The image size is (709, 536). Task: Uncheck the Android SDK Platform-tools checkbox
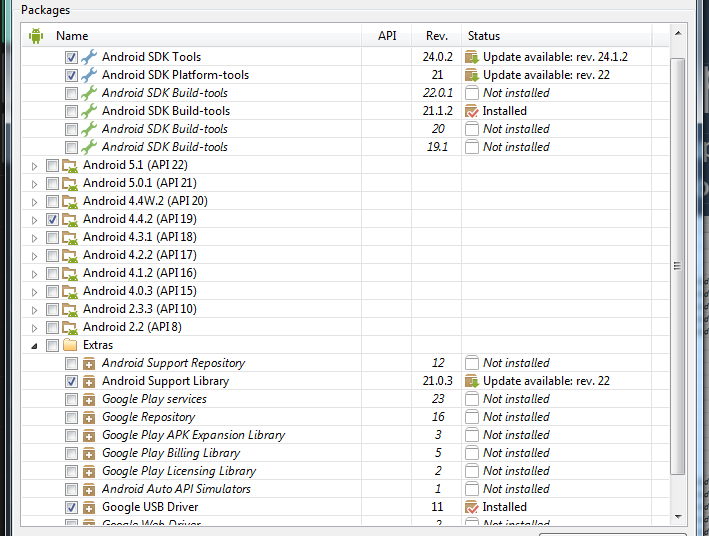point(71,75)
